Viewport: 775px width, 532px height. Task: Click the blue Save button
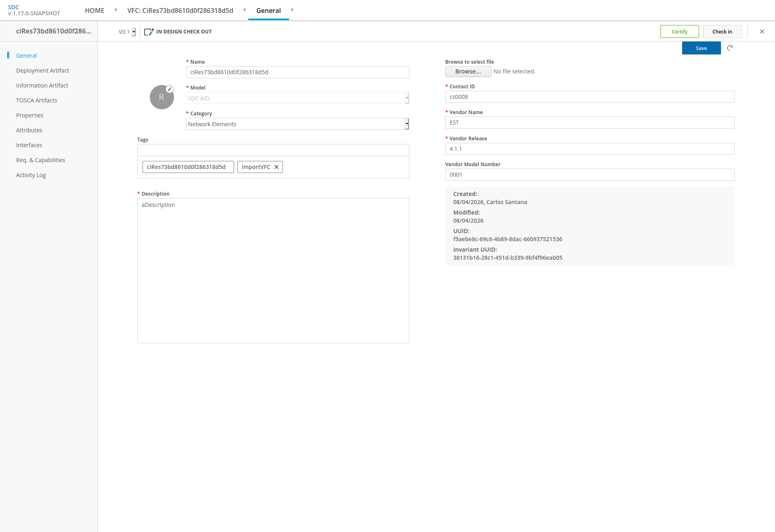coord(702,48)
